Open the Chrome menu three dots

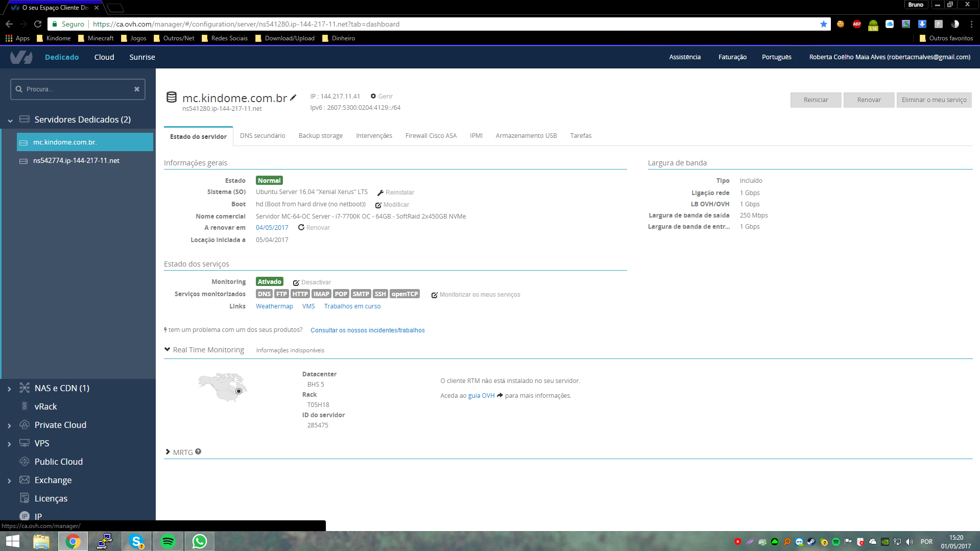(971, 24)
